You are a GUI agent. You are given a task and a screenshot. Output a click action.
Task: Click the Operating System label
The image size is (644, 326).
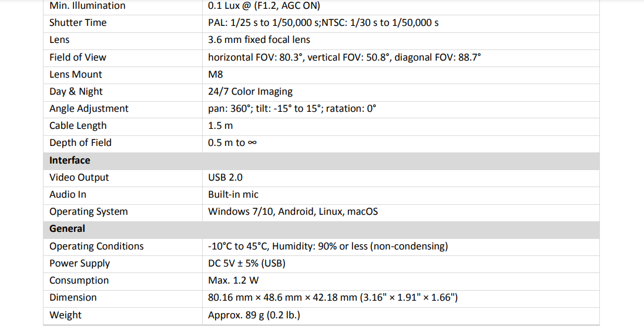tap(88, 212)
